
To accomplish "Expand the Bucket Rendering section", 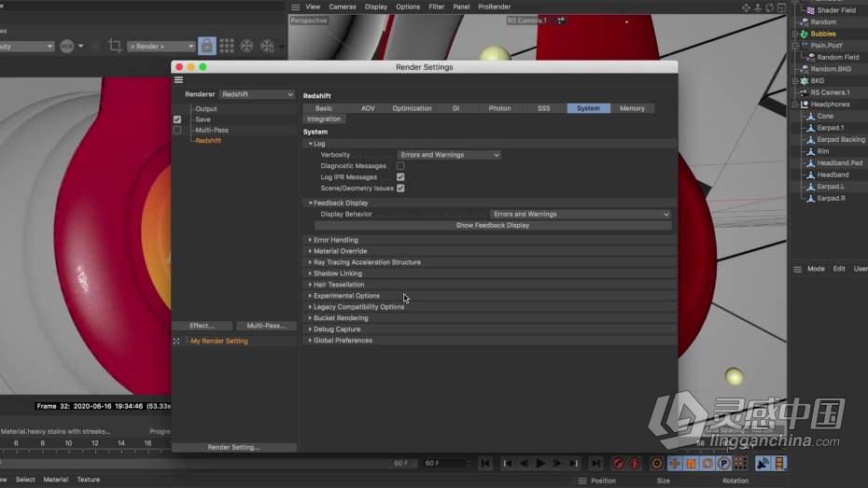I will [310, 318].
